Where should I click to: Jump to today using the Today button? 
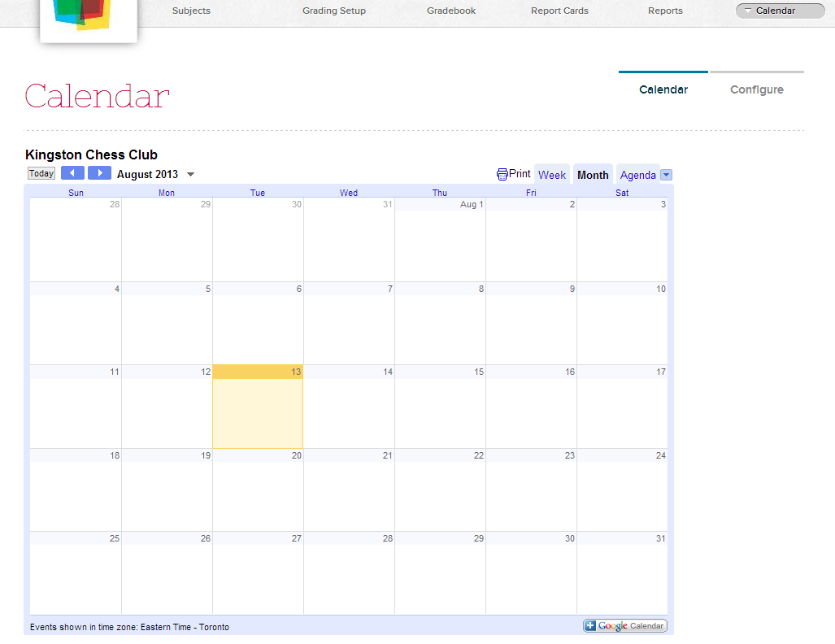pyautogui.click(x=41, y=172)
